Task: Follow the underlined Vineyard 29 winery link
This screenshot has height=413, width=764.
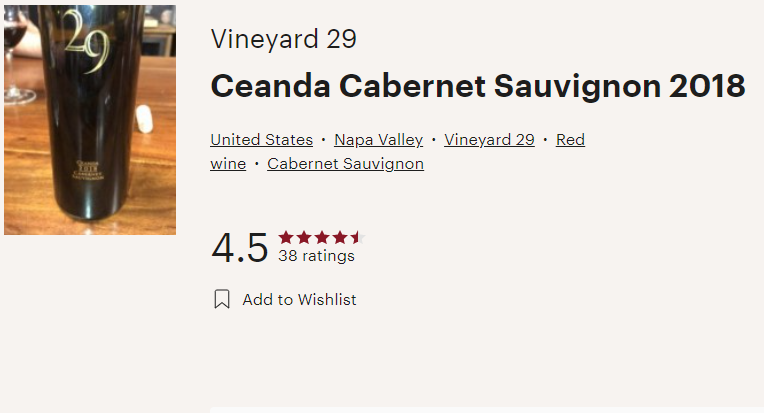Action: tap(489, 140)
